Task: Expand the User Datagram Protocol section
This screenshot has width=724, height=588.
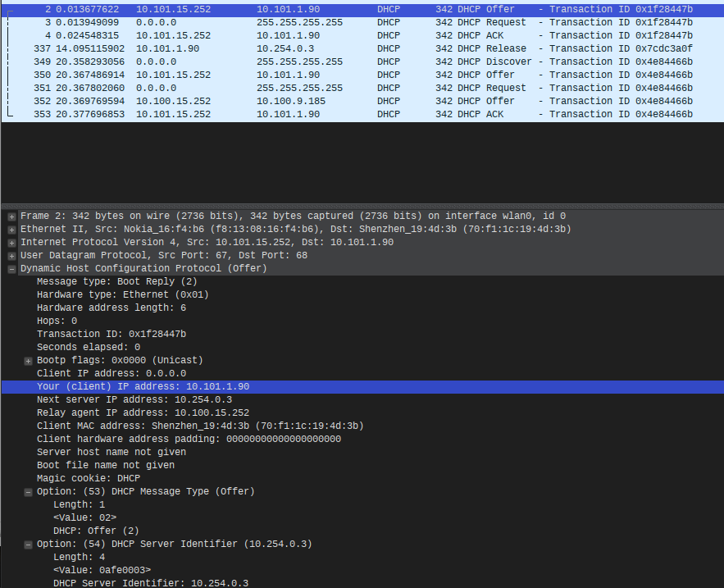Action: (x=12, y=256)
